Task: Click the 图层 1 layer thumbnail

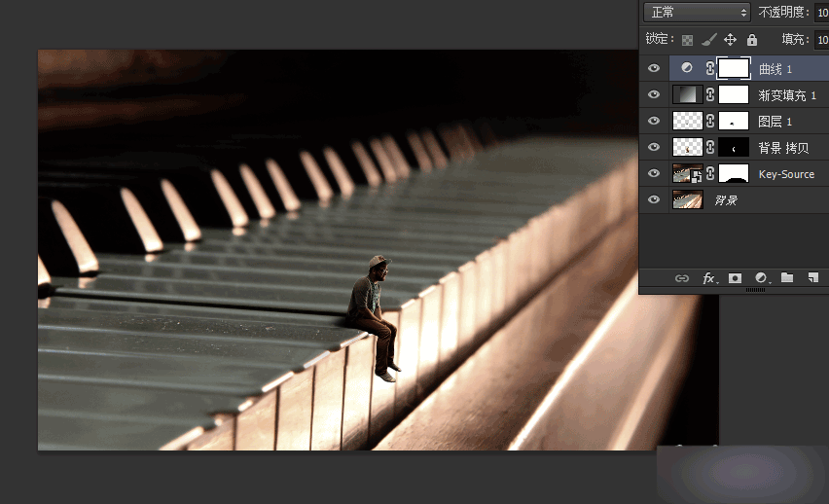Action: [687, 121]
